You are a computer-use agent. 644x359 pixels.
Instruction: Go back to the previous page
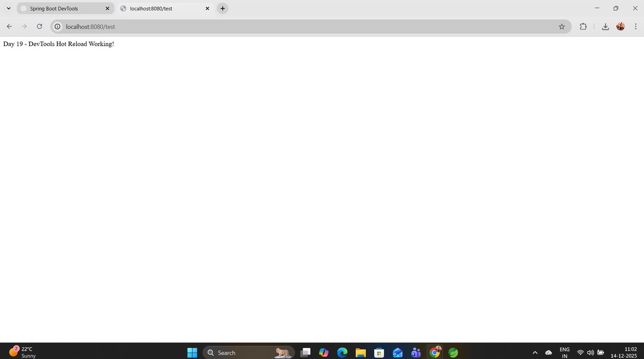(9, 26)
